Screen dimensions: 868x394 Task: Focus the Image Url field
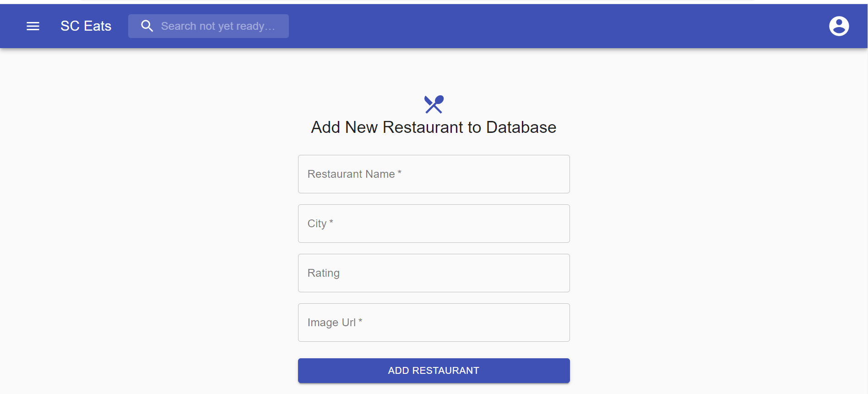(434, 322)
